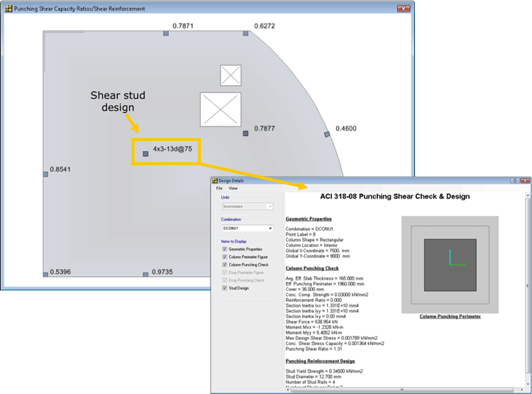Click the scroll up arrow in Design Details
The image size is (532, 394).
(x=528, y=196)
